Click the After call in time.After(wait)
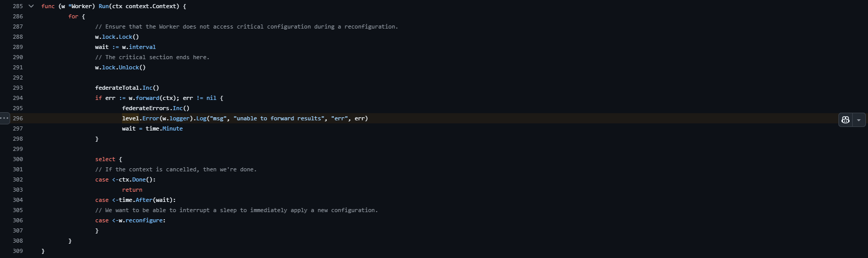The image size is (868, 258). tap(144, 200)
